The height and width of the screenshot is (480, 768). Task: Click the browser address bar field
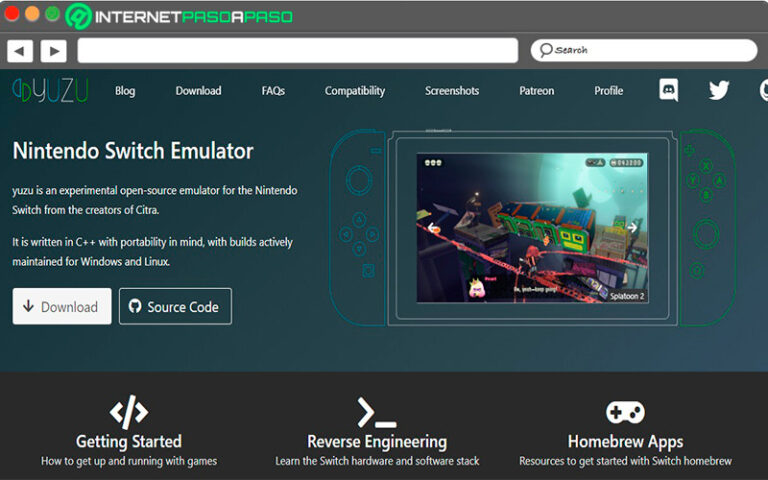point(297,50)
